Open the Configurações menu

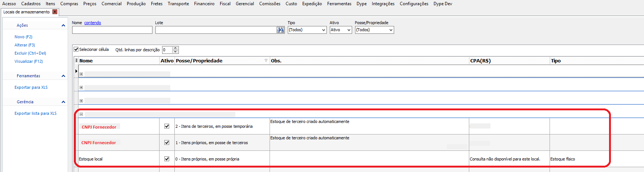click(x=414, y=4)
